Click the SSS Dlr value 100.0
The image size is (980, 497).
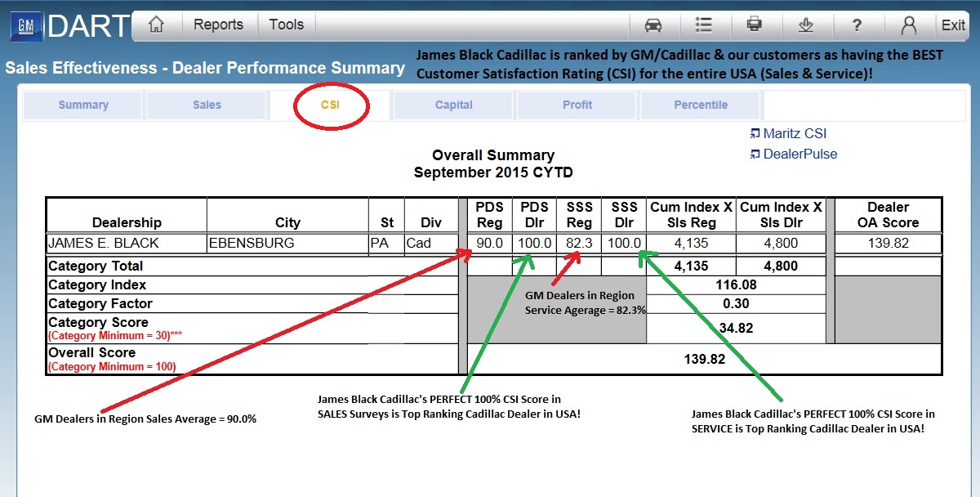point(624,244)
